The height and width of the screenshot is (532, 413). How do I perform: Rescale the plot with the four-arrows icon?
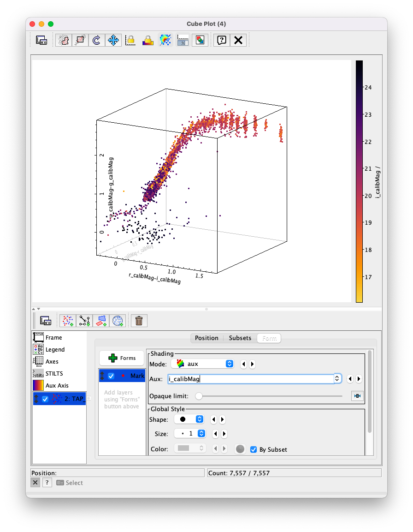[x=113, y=40]
